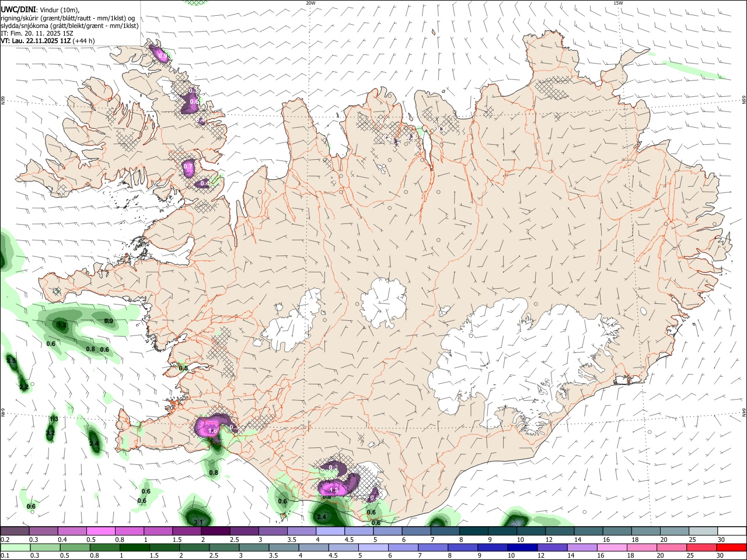The image size is (747, 560).
Task: Pick the 0.2 dark mauve swatch, top legend row
Action: [x=15, y=531]
